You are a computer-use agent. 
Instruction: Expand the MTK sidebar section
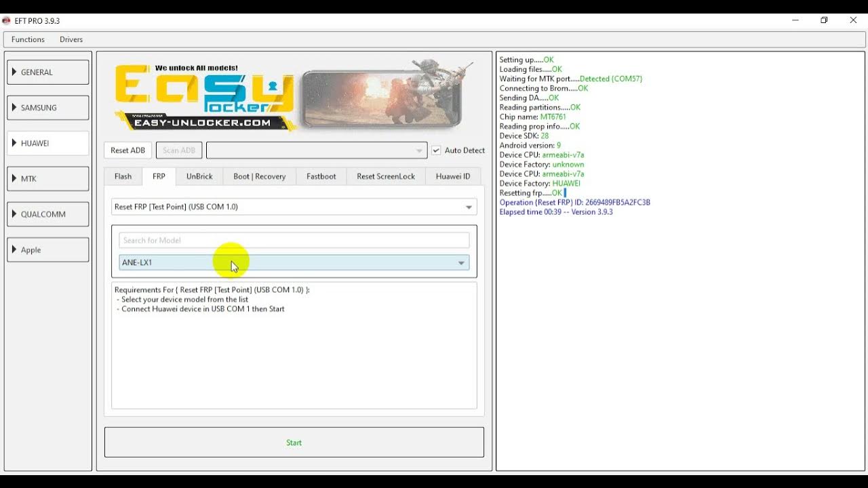click(x=47, y=179)
